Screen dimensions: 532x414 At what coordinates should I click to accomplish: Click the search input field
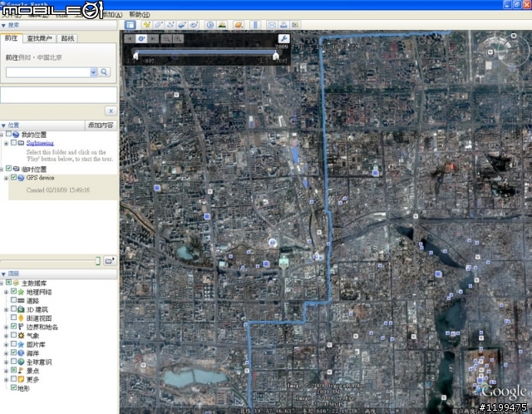(48, 72)
